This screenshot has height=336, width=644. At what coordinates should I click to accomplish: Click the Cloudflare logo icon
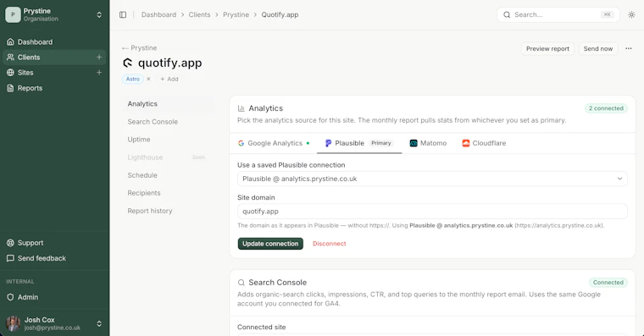click(x=466, y=143)
